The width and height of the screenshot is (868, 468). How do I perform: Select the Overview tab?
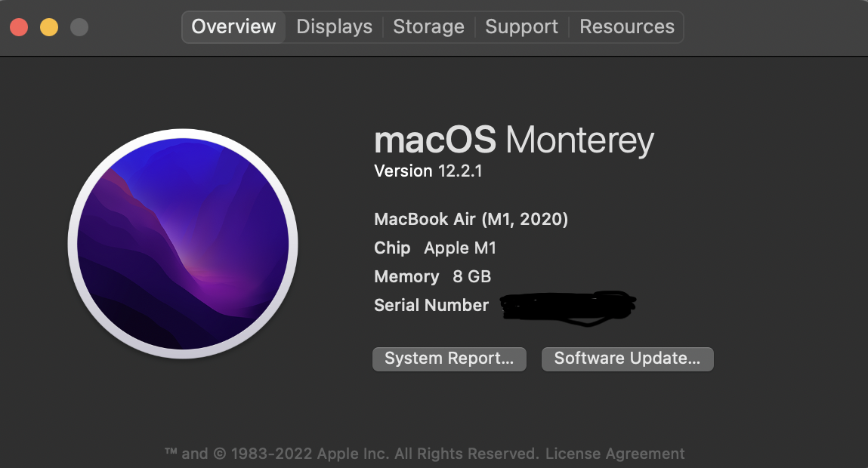point(233,27)
